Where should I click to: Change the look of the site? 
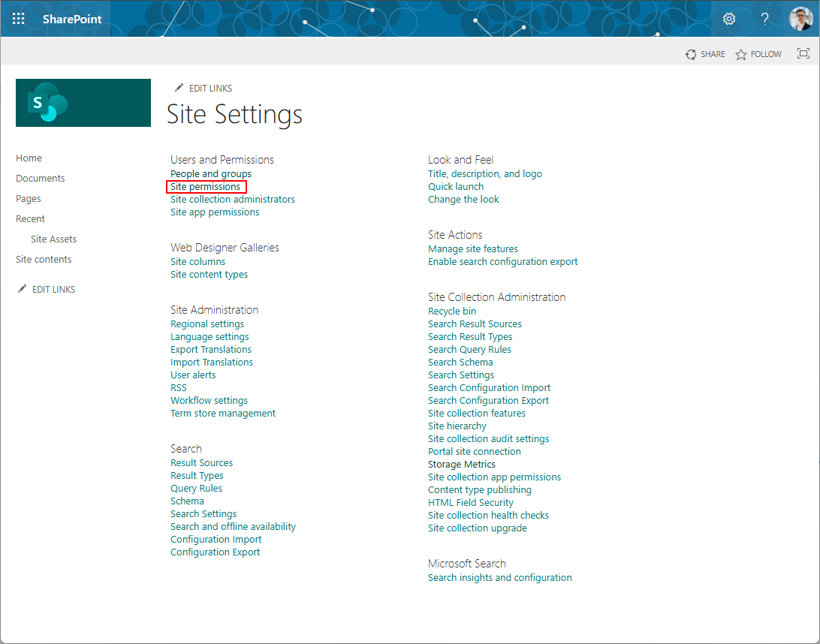[463, 199]
